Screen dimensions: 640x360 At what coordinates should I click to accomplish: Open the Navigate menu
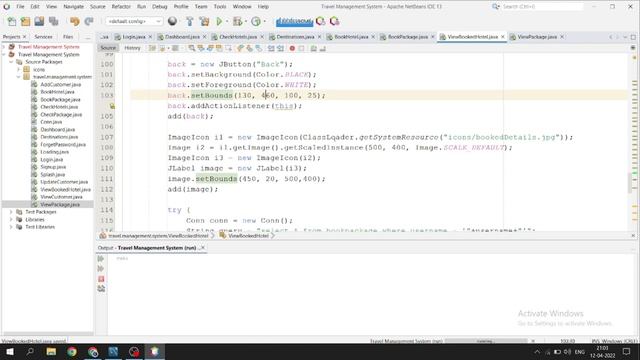[73, 7]
